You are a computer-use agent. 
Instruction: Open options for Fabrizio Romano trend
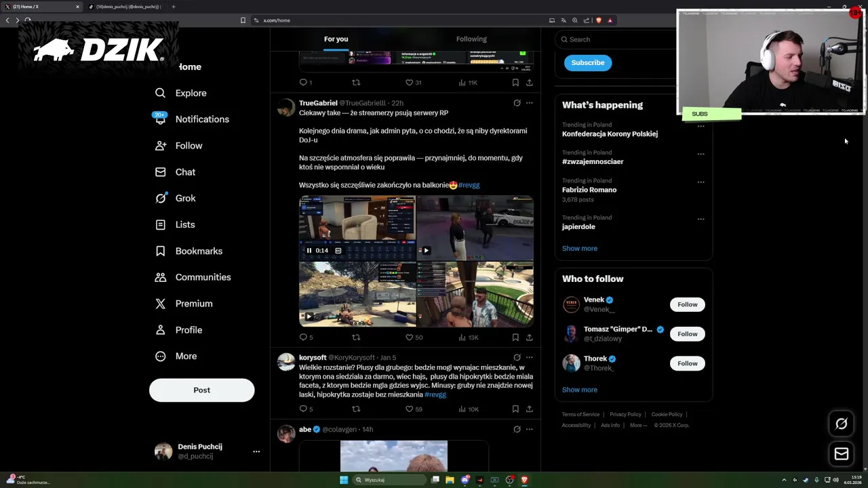(701, 182)
